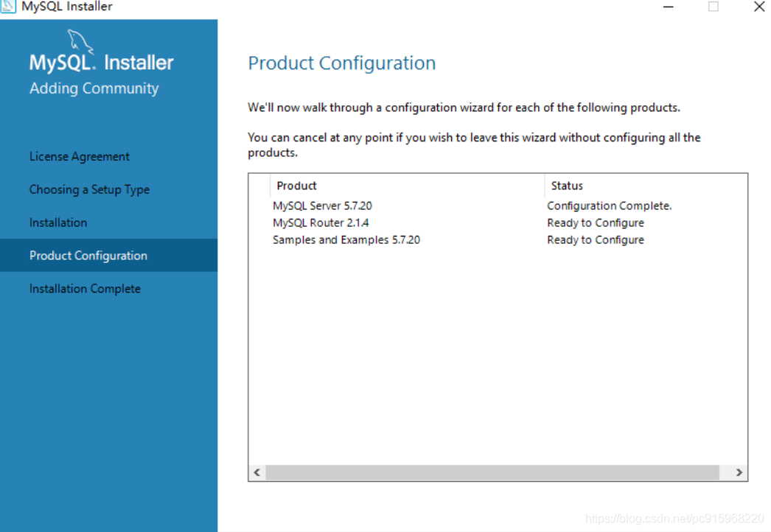
Task: Click the horizontal scrollbar right arrow
Action: (739, 472)
